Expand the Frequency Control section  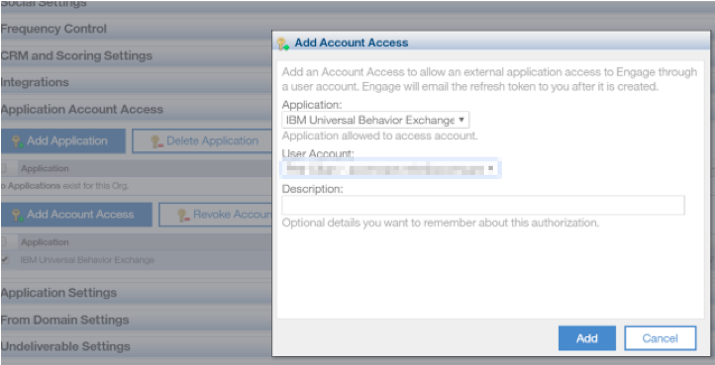pyautogui.click(x=136, y=29)
